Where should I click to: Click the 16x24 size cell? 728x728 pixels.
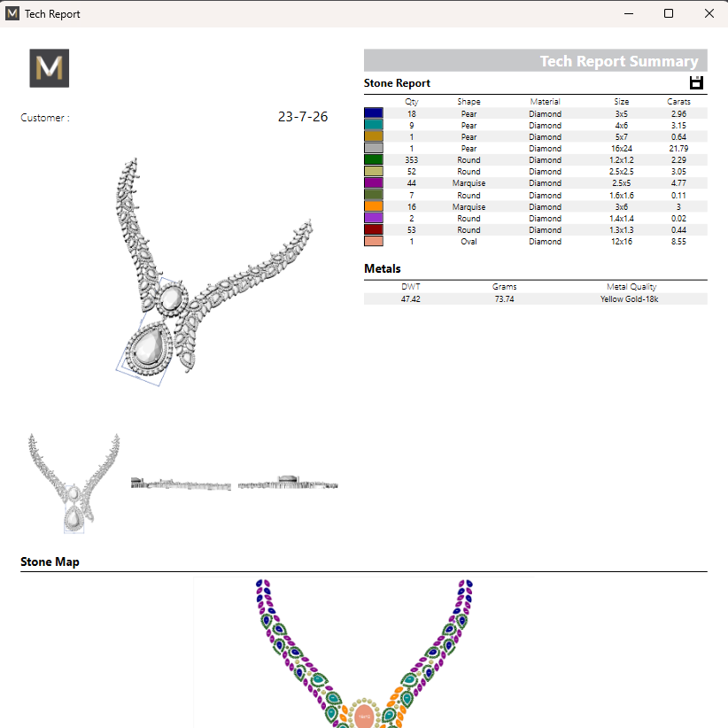coord(621,149)
